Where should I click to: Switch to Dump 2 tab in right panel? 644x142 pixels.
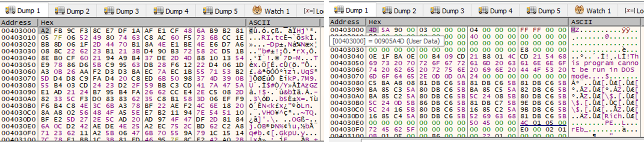pyautogui.click(x=400, y=11)
